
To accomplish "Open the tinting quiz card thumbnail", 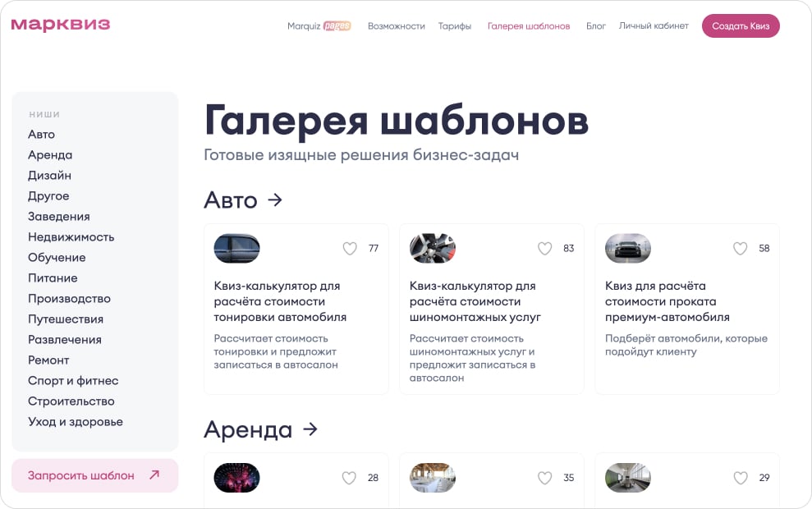I will click(236, 248).
